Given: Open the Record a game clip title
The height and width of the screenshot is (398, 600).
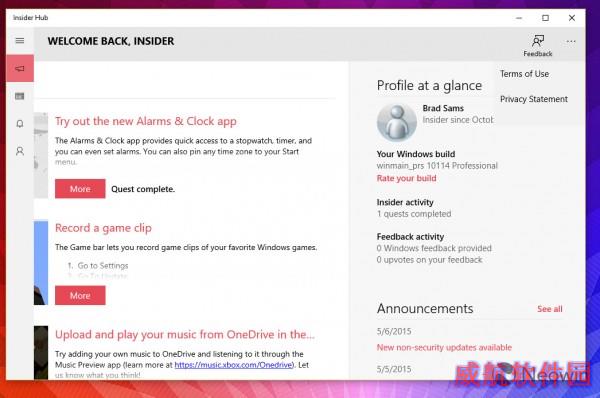Looking at the screenshot, I should point(103,228).
